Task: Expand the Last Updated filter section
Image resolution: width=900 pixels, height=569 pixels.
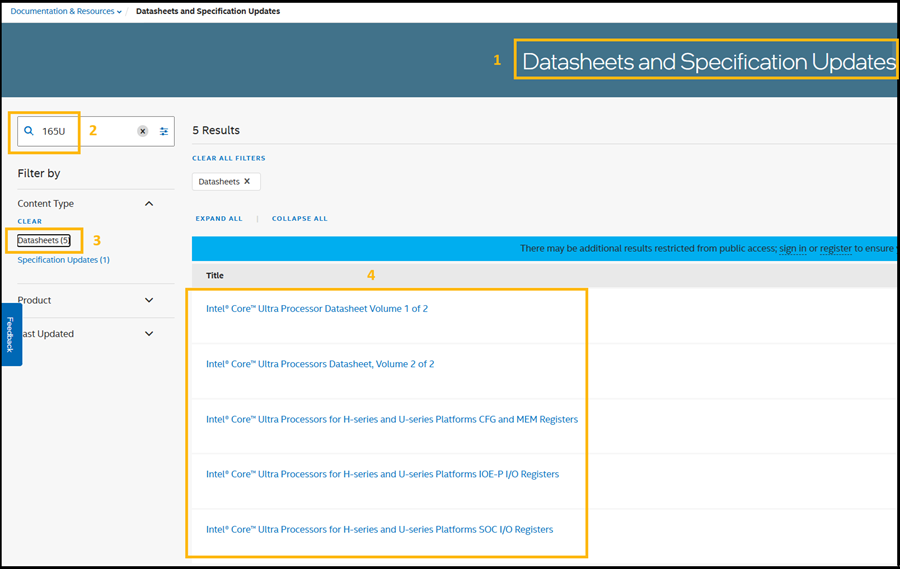Action: [149, 334]
